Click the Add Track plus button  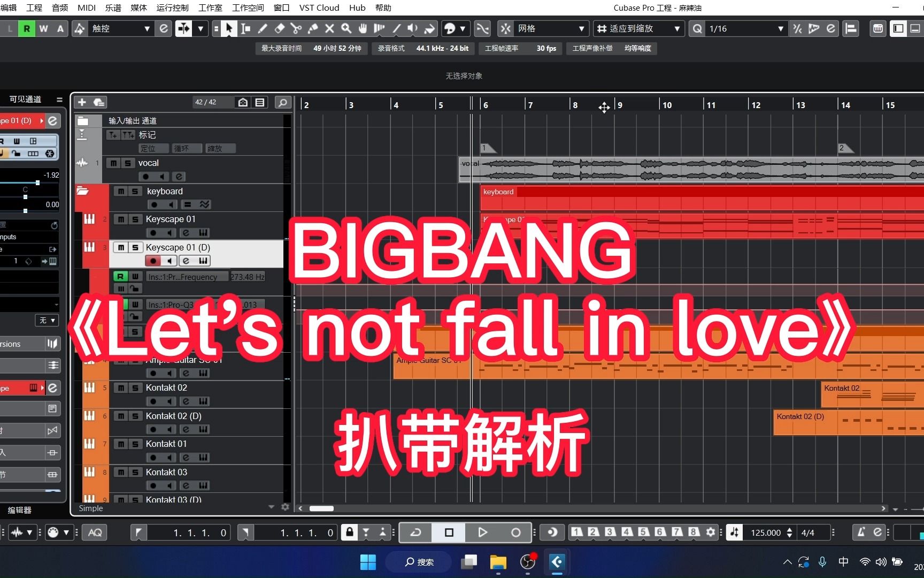[x=82, y=102]
